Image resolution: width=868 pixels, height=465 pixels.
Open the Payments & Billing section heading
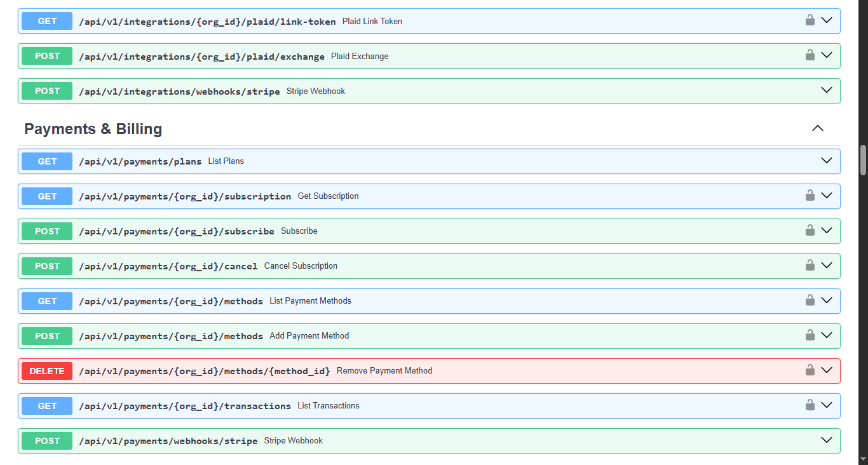pyautogui.click(x=93, y=129)
